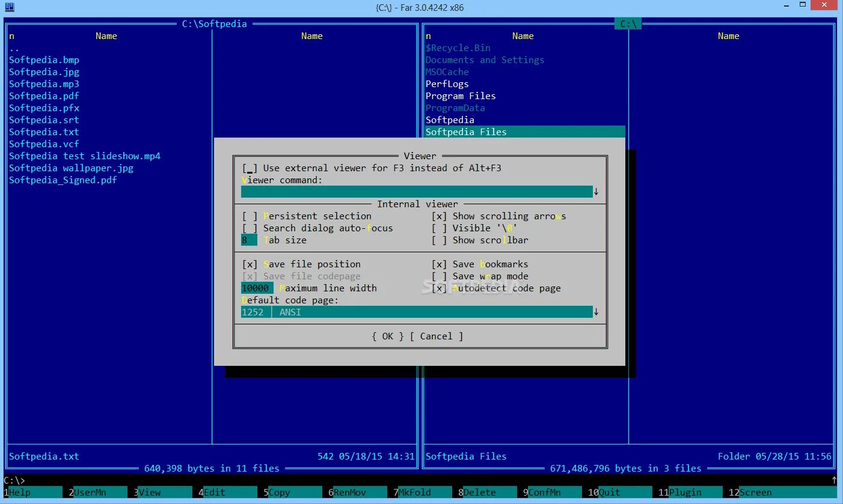Uncheck Show scrolling arrows
843x504 pixels.
[440, 216]
